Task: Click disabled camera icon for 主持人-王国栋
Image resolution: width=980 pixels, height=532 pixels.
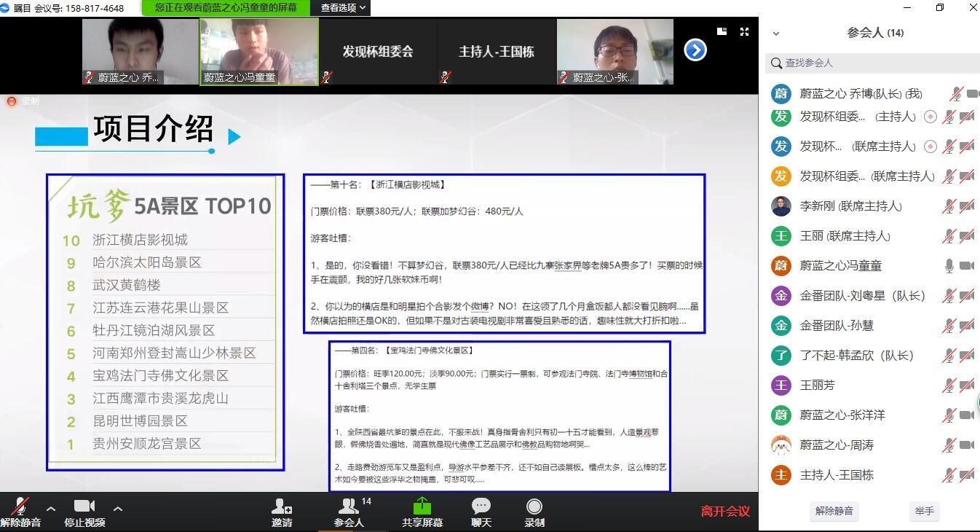Action: (x=967, y=475)
